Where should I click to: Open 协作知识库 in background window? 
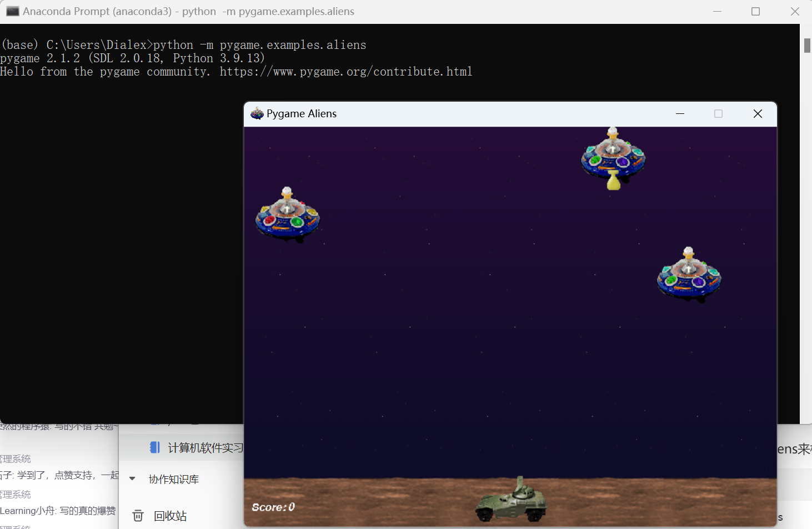point(173,479)
